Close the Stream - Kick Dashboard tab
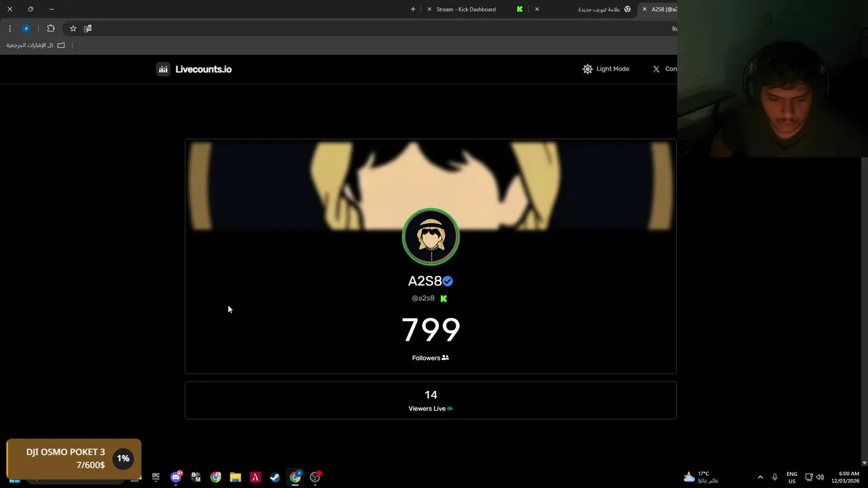The image size is (868, 488). click(x=429, y=9)
